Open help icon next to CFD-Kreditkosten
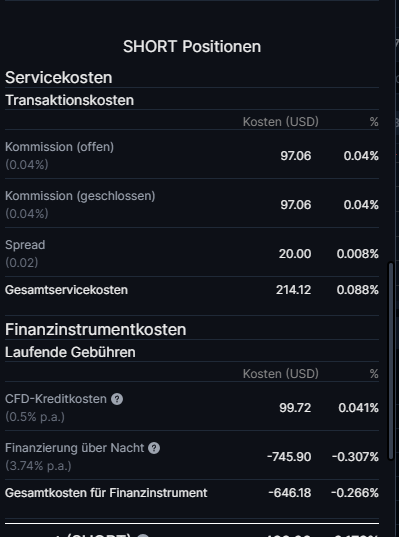This screenshot has width=399, height=537. coord(117,399)
